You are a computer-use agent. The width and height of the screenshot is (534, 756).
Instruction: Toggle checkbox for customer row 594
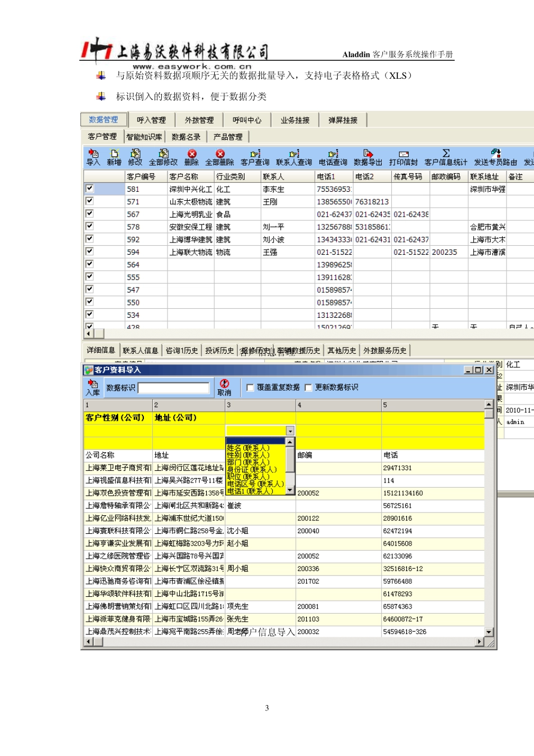89,251
